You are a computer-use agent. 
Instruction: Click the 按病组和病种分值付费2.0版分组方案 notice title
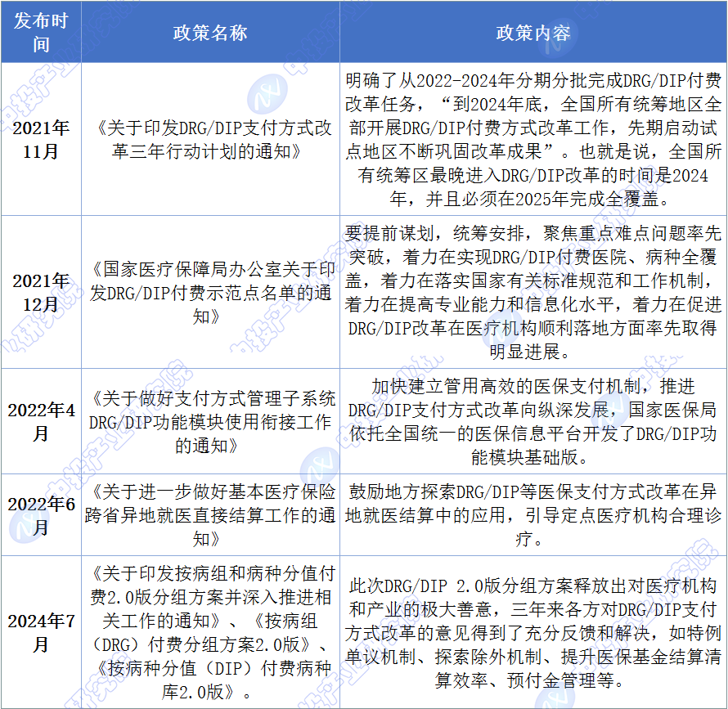(210, 589)
